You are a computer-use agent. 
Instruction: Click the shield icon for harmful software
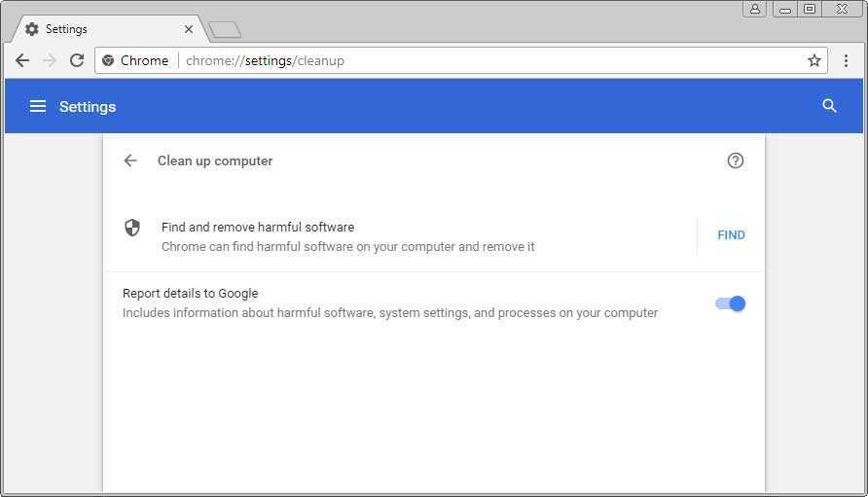[x=132, y=228]
